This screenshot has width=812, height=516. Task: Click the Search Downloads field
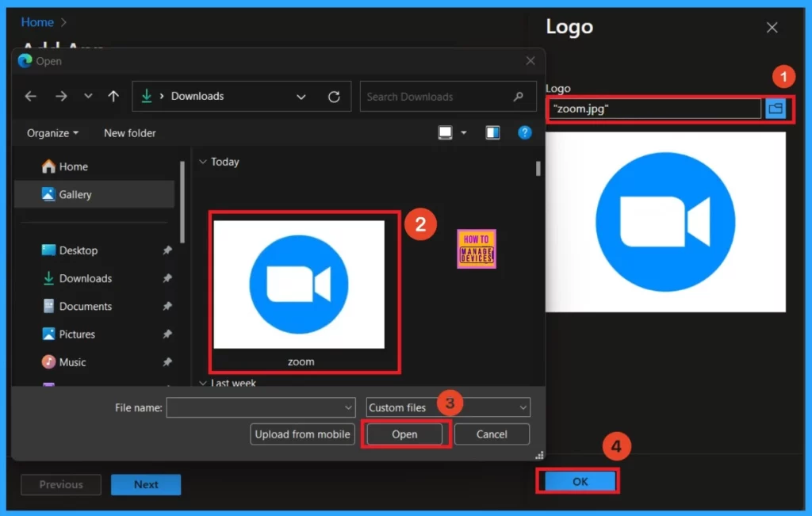tap(448, 97)
